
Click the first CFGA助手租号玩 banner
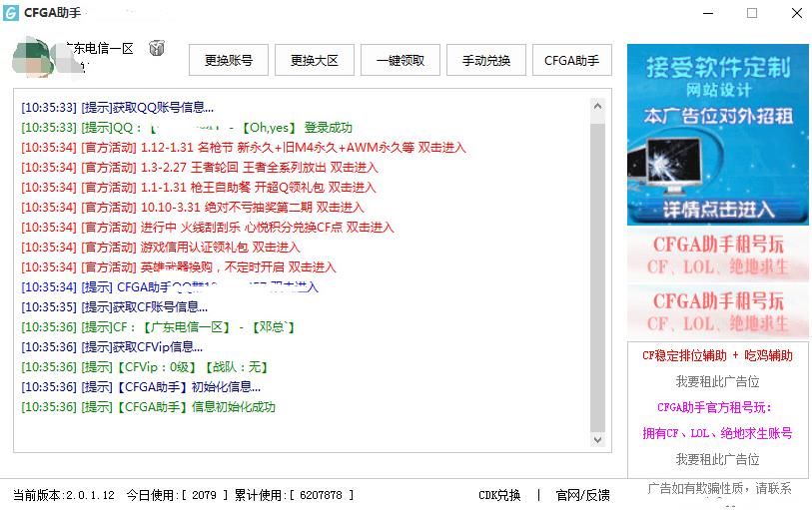718,255
